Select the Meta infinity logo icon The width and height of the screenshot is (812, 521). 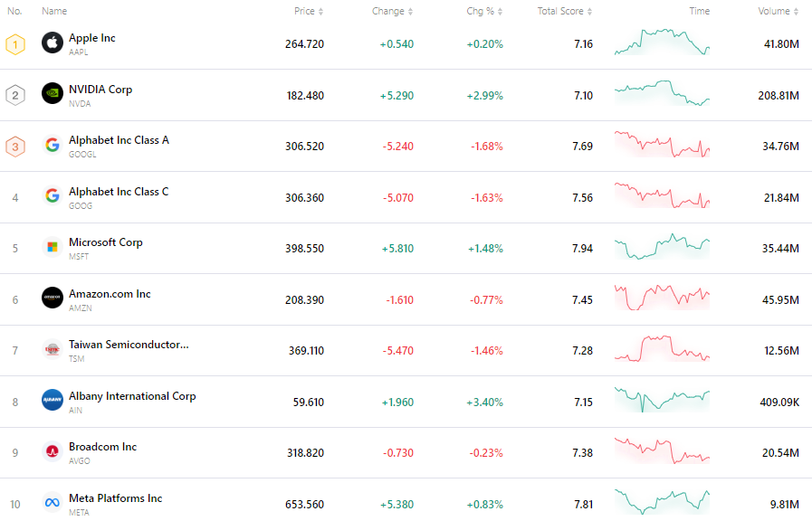click(52, 503)
